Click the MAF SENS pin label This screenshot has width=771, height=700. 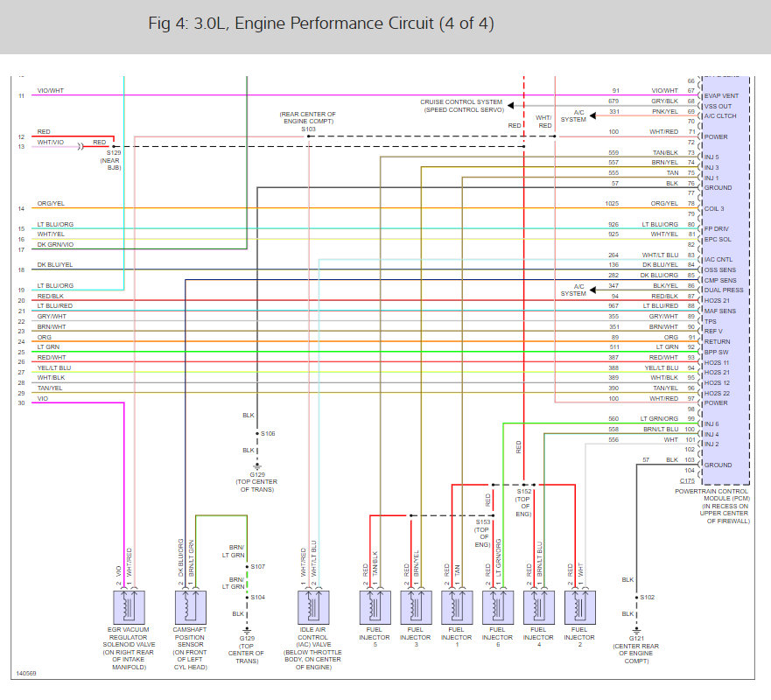tap(720, 311)
